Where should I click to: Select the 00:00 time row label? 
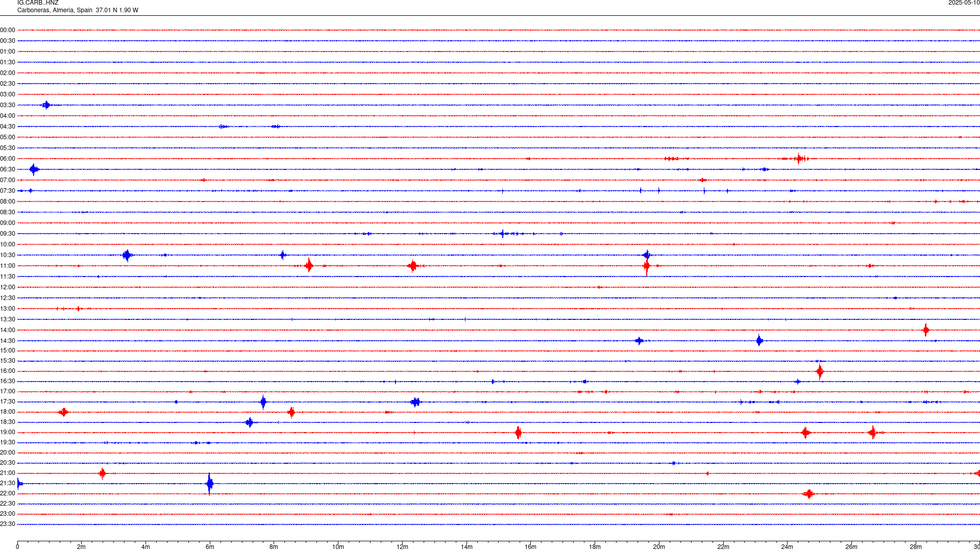point(8,30)
